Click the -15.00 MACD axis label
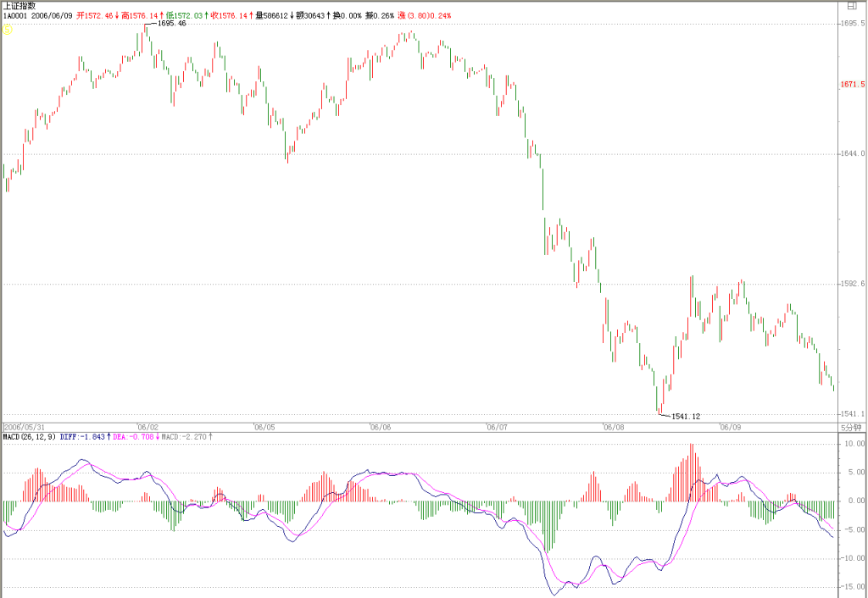This screenshot has height=598, width=868. click(854, 587)
